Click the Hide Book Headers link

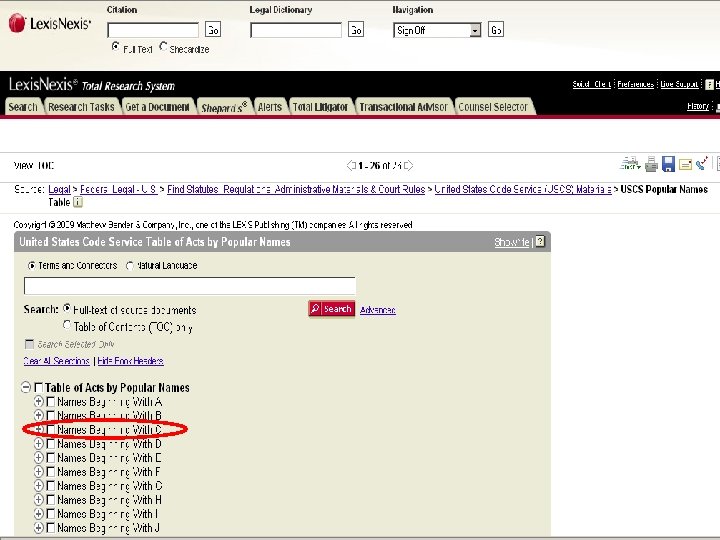coord(130,361)
